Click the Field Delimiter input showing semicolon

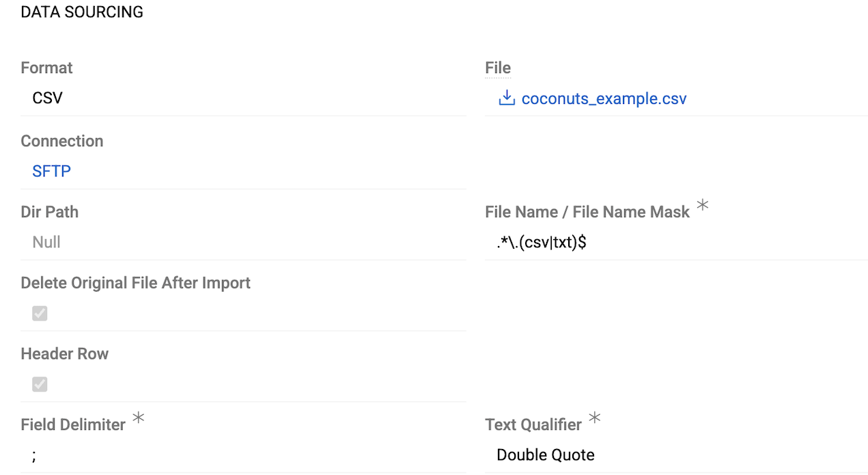pyautogui.click(x=33, y=454)
